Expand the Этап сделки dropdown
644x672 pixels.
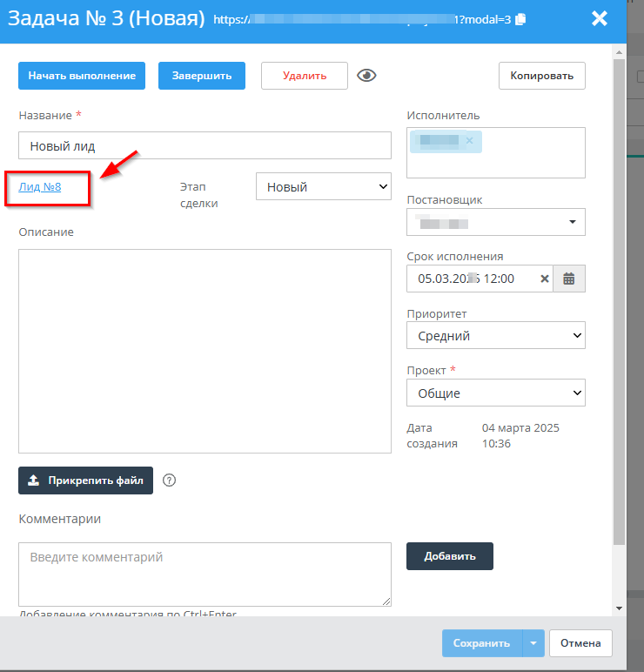pos(323,186)
